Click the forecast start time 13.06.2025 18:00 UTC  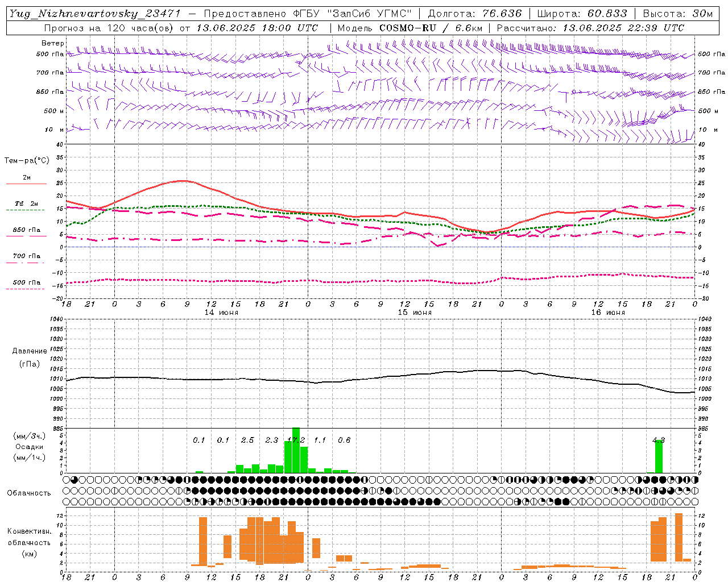coord(257,28)
